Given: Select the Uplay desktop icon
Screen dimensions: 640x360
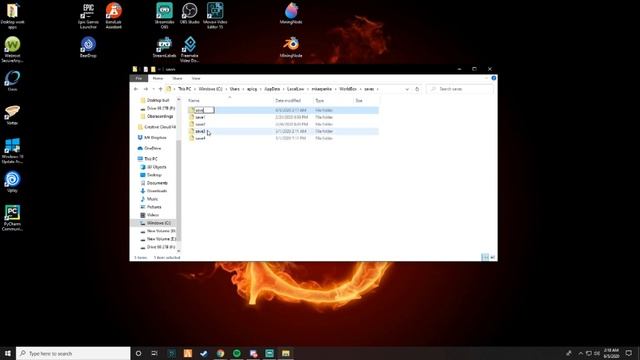Looking at the screenshot, I should 12,182.
